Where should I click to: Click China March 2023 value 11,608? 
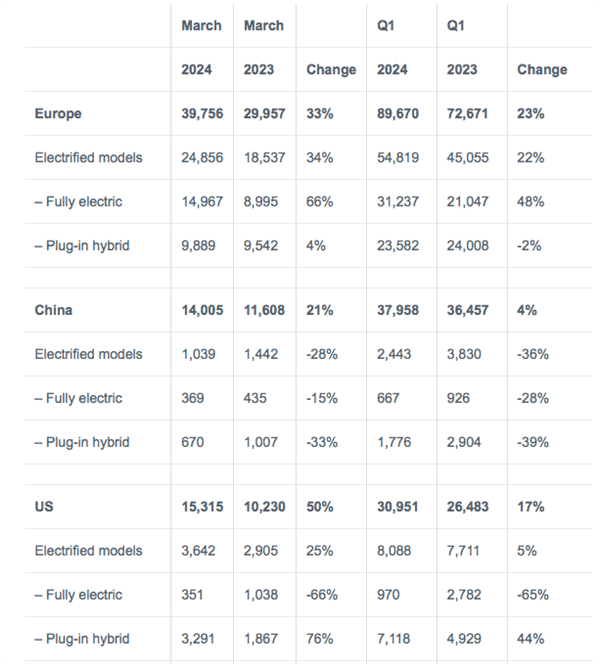point(264,310)
